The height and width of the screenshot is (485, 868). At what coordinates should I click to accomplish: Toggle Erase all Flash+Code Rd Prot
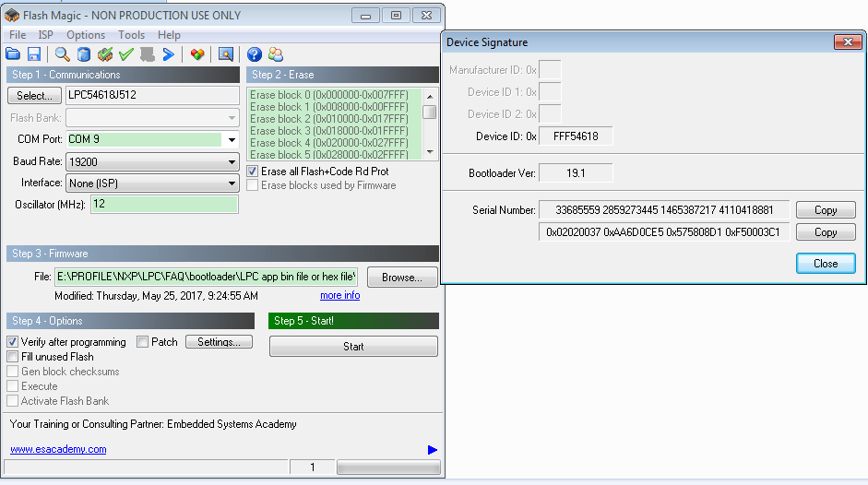(253, 172)
